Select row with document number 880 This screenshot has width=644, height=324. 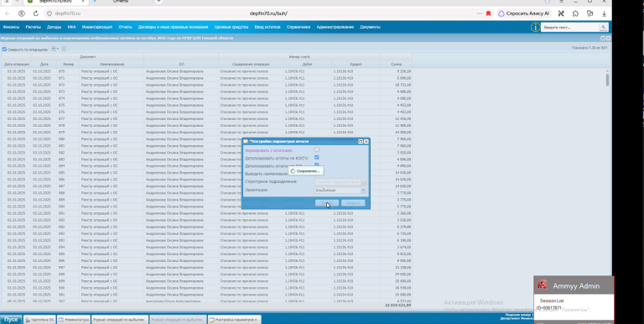point(206,139)
